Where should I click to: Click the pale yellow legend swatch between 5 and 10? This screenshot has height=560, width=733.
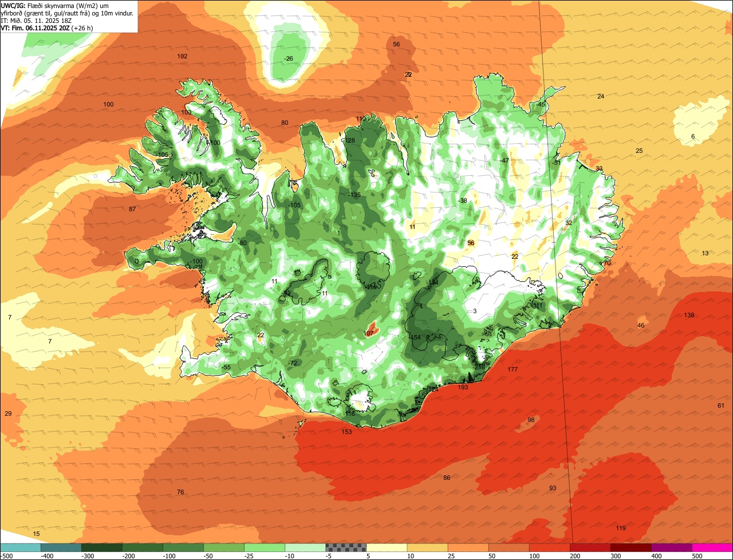[387, 547]
